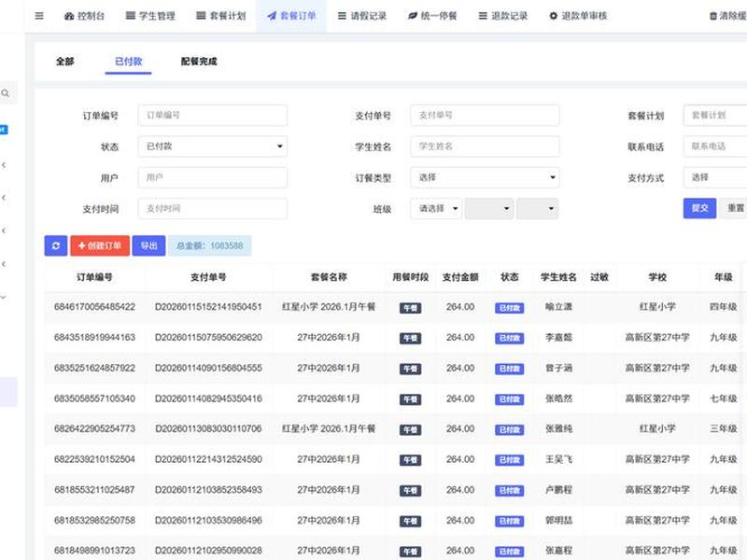Image resolution: width=747 pixels, height=560 pixels.
Task: Click the 套餐名称 column header
Action: tap(329, 277)
